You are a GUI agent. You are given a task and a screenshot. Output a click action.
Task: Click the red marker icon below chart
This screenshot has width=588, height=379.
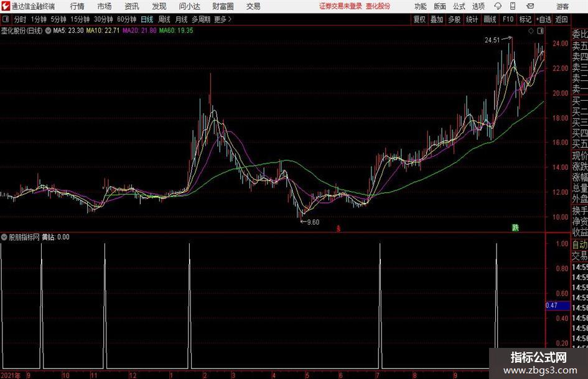pyautogui.click(x=338, y=228)
